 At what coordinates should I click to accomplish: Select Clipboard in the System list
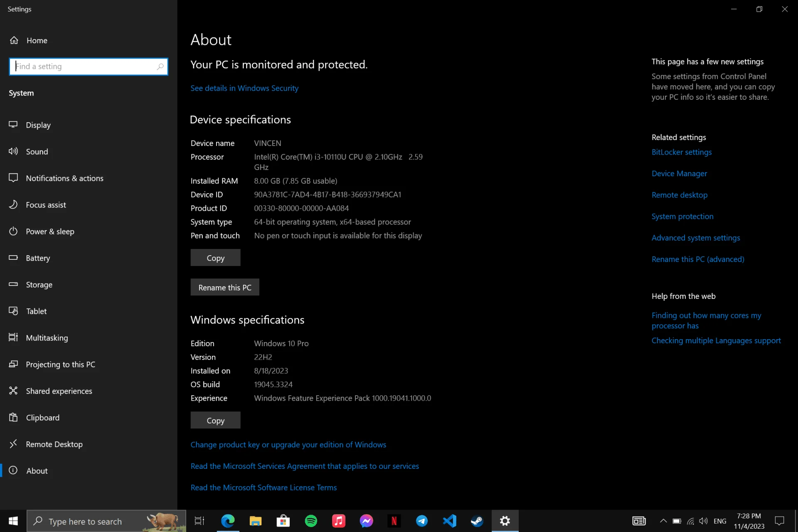[x=89, y=418]
